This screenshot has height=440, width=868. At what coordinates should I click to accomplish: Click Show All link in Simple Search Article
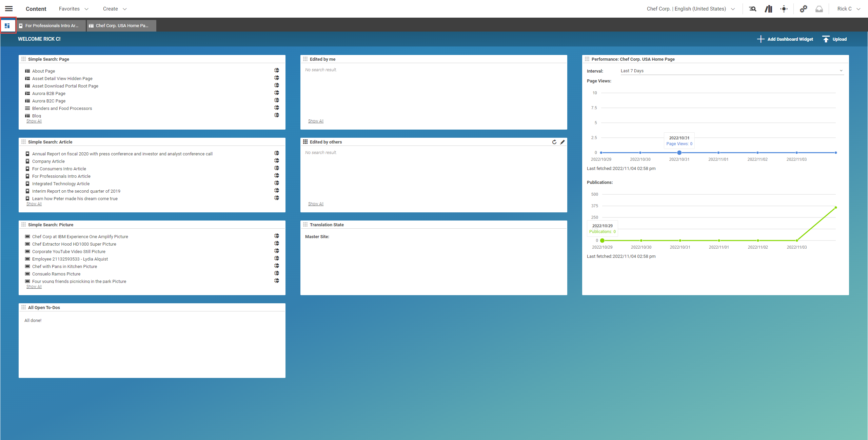(x=34, y=204)
